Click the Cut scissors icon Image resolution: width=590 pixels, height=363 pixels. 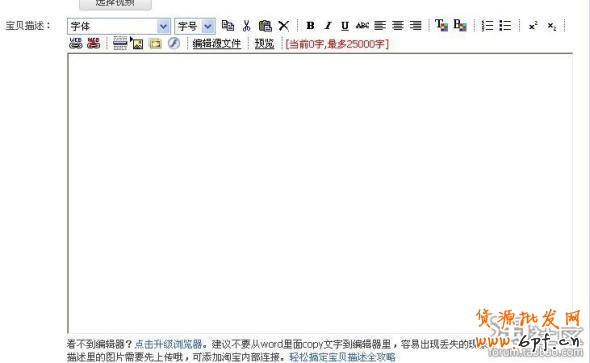pyautogui.click(x=246, y=26)
